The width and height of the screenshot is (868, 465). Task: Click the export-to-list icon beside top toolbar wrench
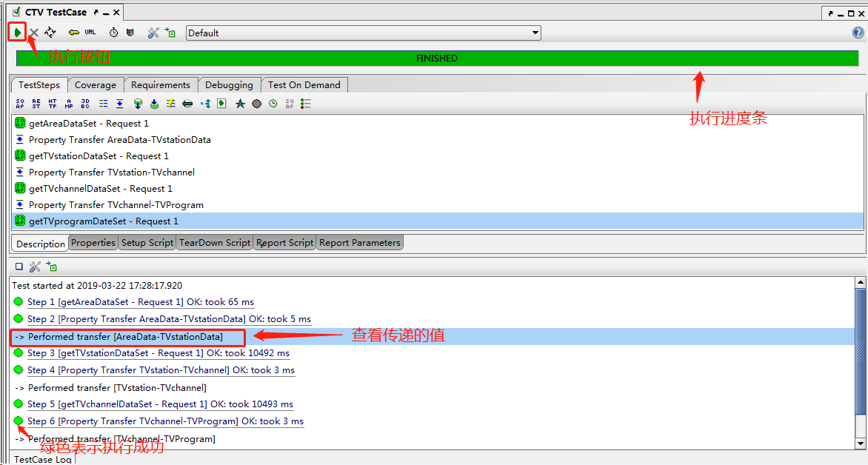point(170,33)
